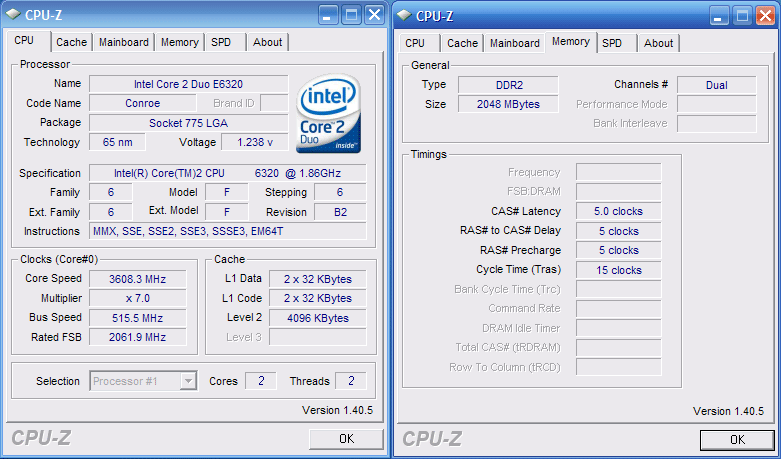The width and height of the screenshot is (781, 459).
Task: Click RAS# to CAS# Delay value
Action: tap(619, 231)
